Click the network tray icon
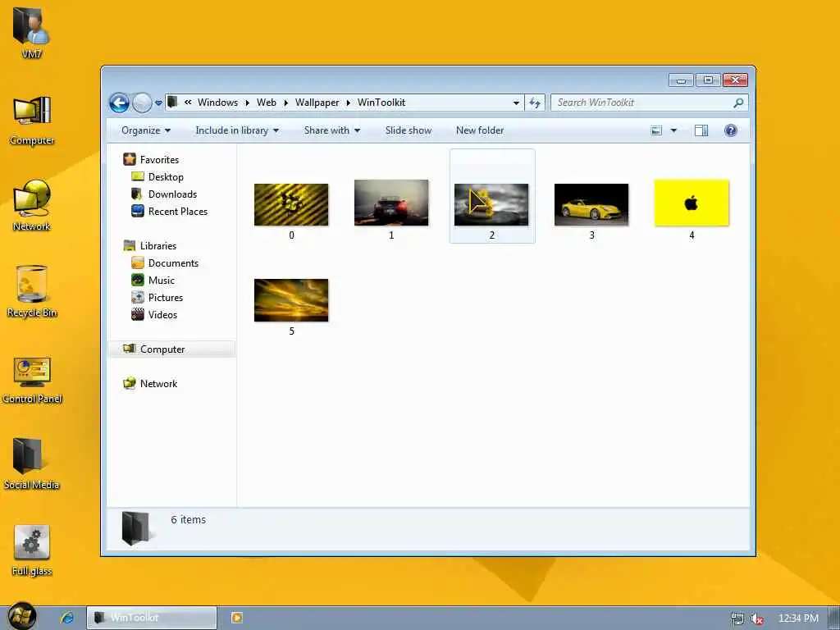The height and width of the screenshot is (630, 840). [737, 619]
